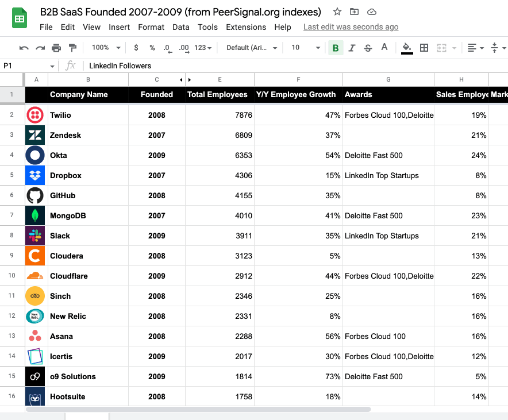Select row 5 header
The image size is (508, 420).
12,175
